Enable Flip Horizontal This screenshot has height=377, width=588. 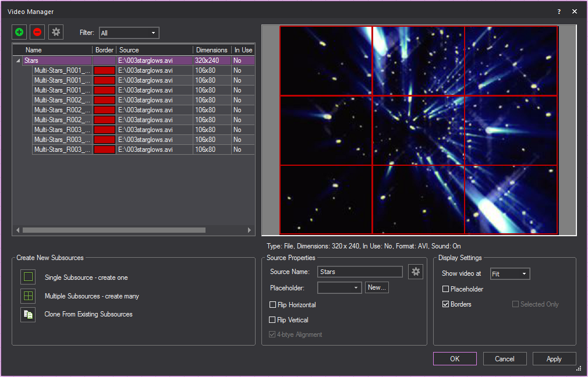click(x=272, y=305)
